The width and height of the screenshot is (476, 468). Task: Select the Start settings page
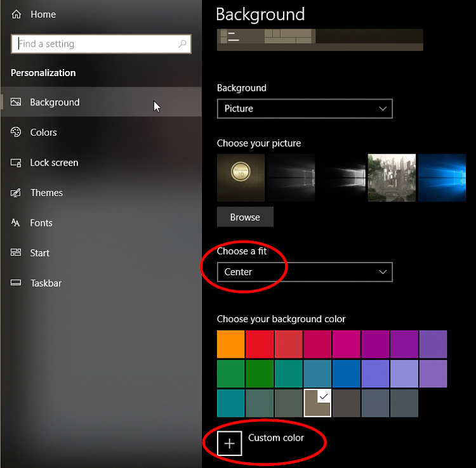point(102,252)
